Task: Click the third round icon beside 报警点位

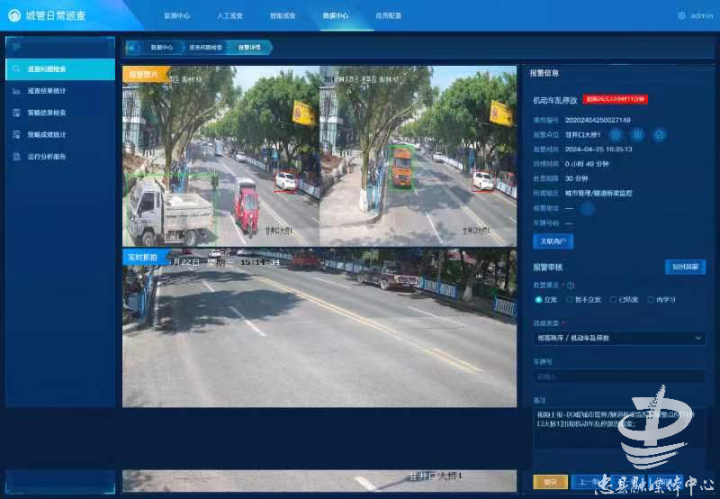Action: pyautogui.click(x=660, y=134)
